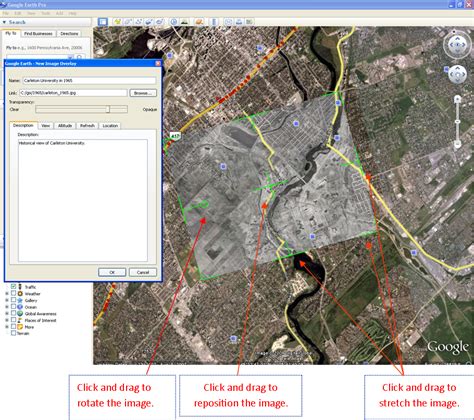
Task: Click the Add Placemark pushpin icon
Action: click(x=117, y=22)
